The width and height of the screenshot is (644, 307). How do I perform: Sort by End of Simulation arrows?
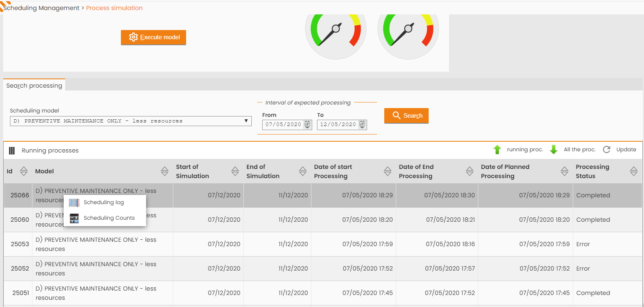pyautogui.click(x=303, y=171)
